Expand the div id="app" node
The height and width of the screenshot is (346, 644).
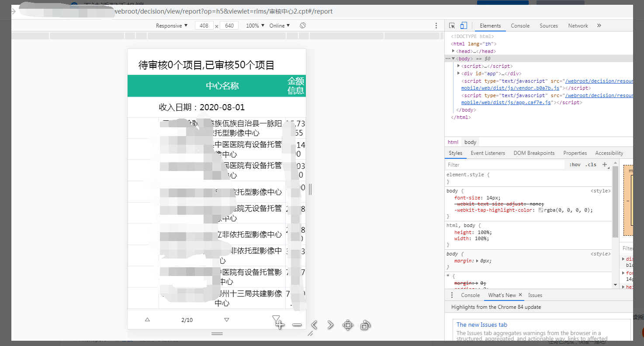coord(458,73)
